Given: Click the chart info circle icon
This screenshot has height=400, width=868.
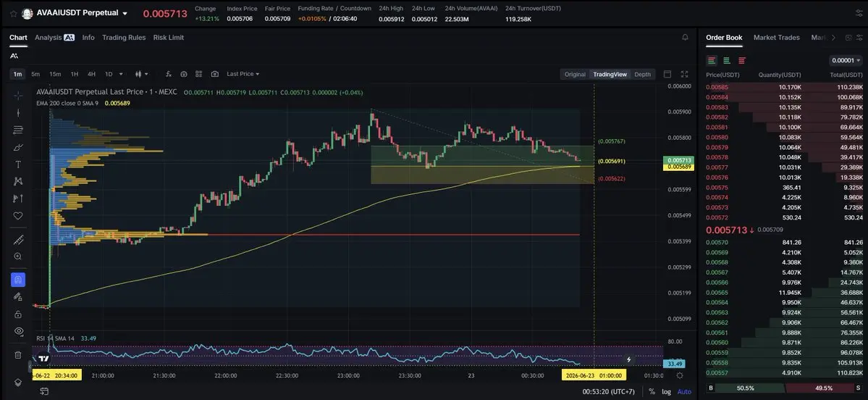Looking at the screenshot, I should click(184, 74).
